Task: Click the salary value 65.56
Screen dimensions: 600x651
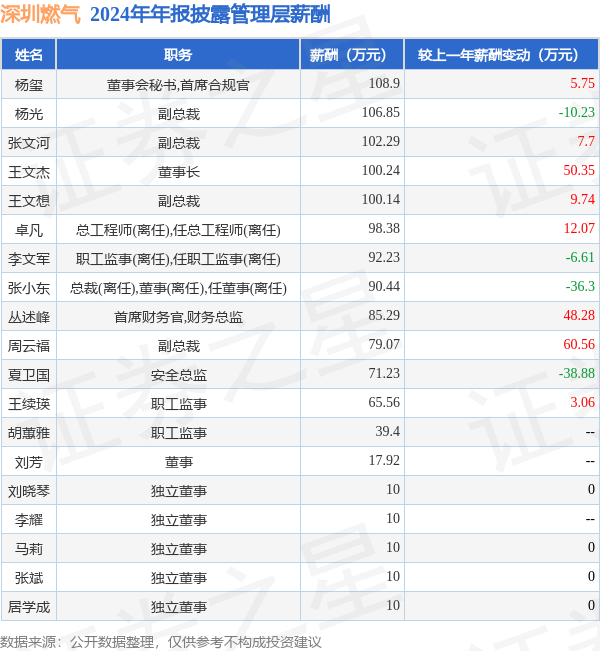Action: pos(384,402)
